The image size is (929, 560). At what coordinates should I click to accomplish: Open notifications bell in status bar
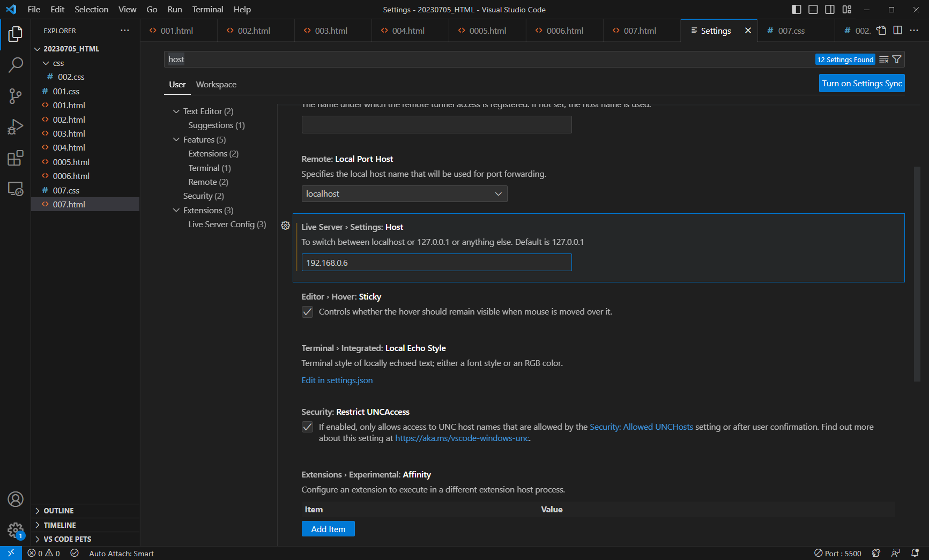click(915, 553)
